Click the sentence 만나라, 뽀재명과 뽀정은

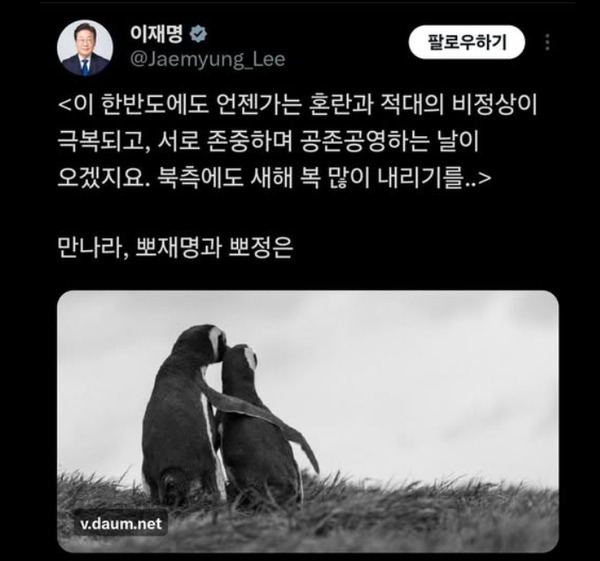tap(175, 248)
